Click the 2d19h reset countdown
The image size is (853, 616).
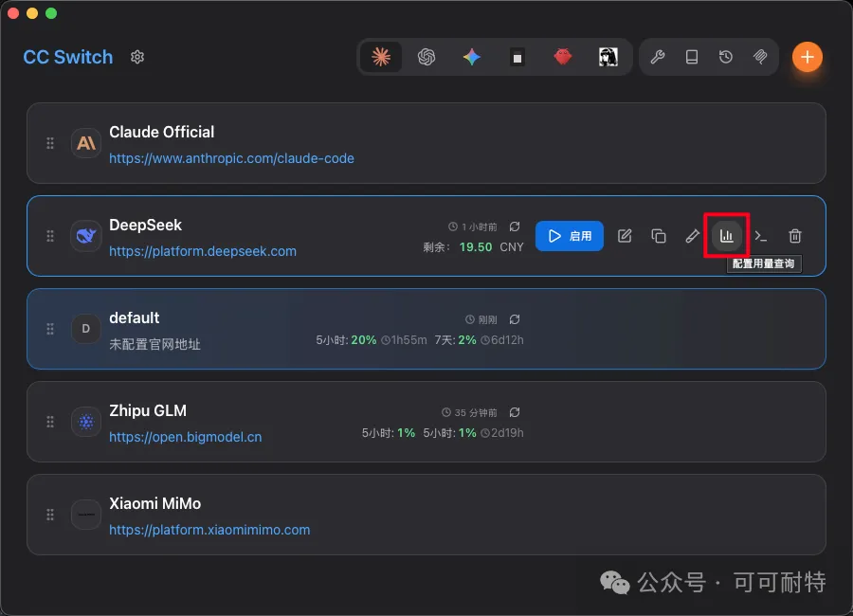coord(502,433)
